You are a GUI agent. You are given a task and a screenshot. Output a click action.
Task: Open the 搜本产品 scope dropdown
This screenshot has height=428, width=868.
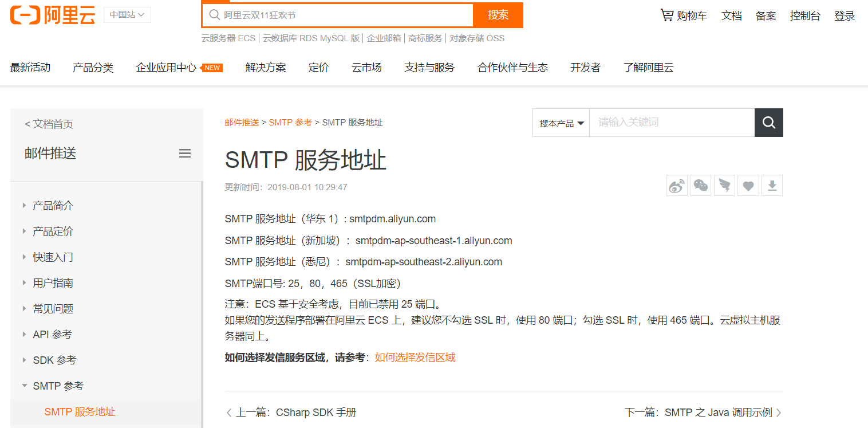(x=561, y=123)
